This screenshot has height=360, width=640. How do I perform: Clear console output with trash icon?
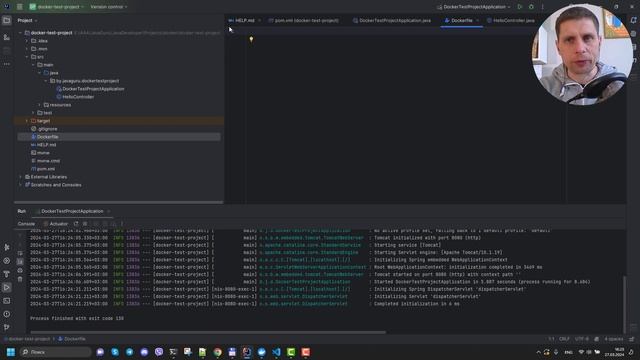20,279
